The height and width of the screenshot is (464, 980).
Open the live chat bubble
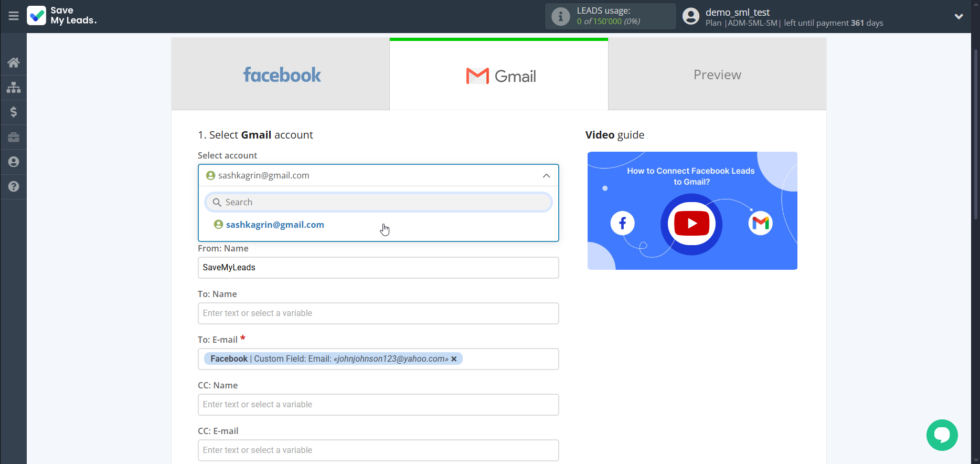click(x=942, y=435)
